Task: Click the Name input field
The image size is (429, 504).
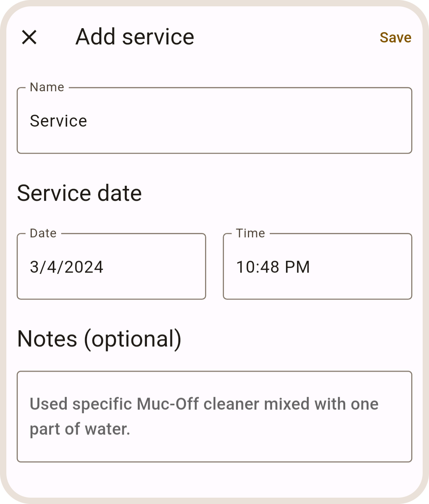Action: (x=214, y=121)
